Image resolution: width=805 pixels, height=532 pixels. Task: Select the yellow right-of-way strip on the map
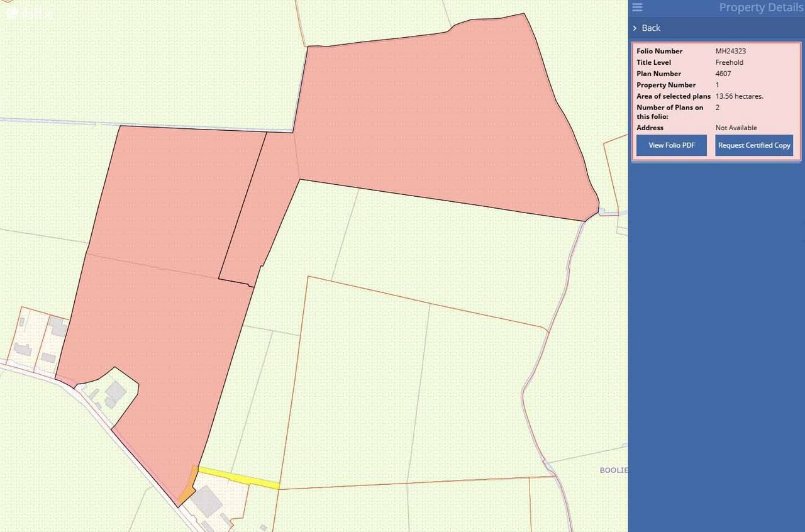tap(238, 478)
